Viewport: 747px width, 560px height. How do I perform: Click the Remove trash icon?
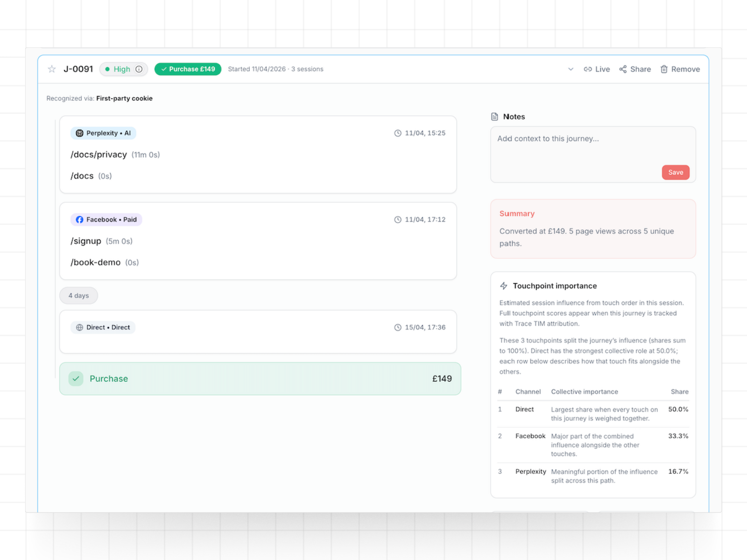point(664,69)
